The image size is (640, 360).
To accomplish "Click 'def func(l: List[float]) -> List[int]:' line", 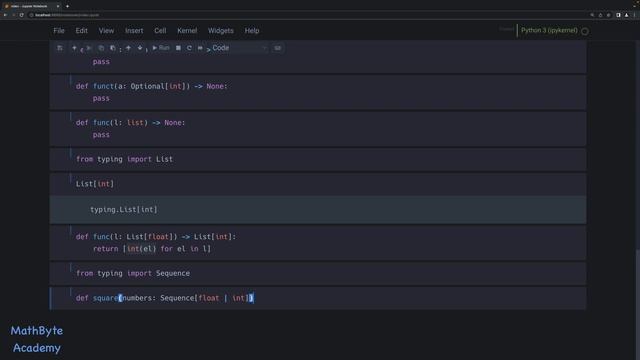I will pos(156,237).
